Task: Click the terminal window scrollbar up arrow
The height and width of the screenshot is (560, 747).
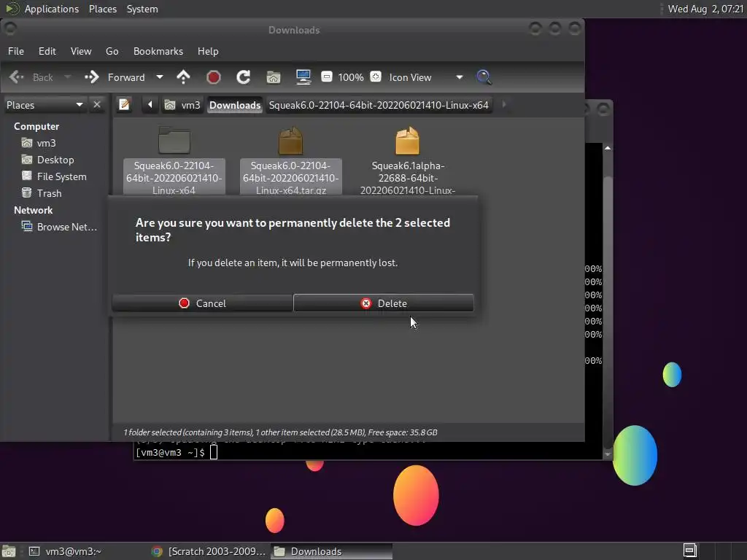Action: [x=608, y=148]
